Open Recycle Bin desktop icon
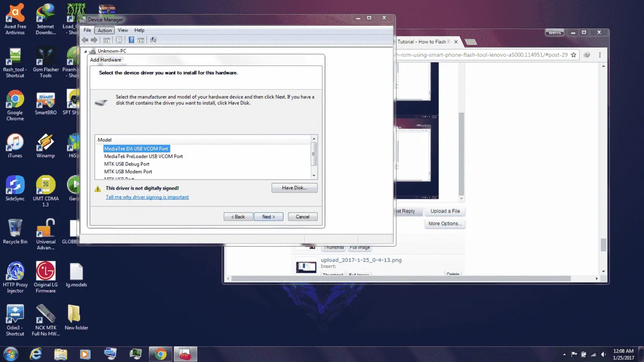 (x=15, y=232)
